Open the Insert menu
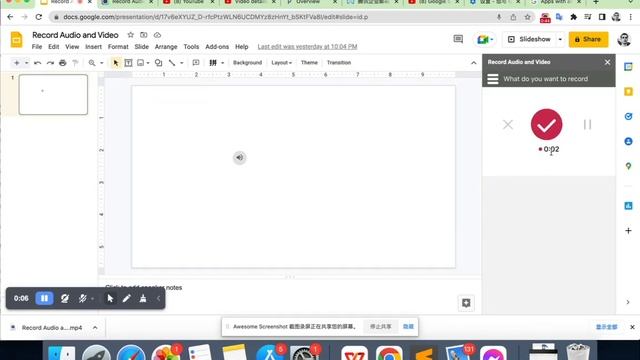 pyautogui.click(x=93, y=47)
